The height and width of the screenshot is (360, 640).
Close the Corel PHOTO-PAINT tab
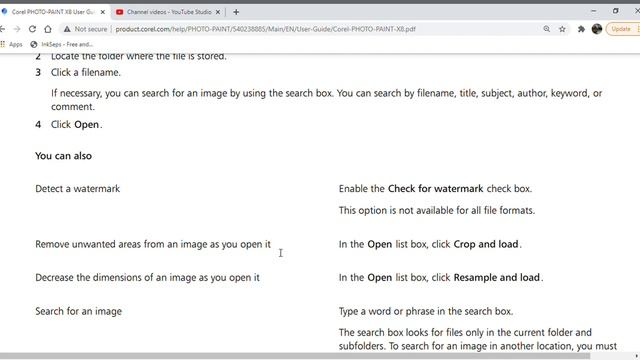[x=103, y=12]
